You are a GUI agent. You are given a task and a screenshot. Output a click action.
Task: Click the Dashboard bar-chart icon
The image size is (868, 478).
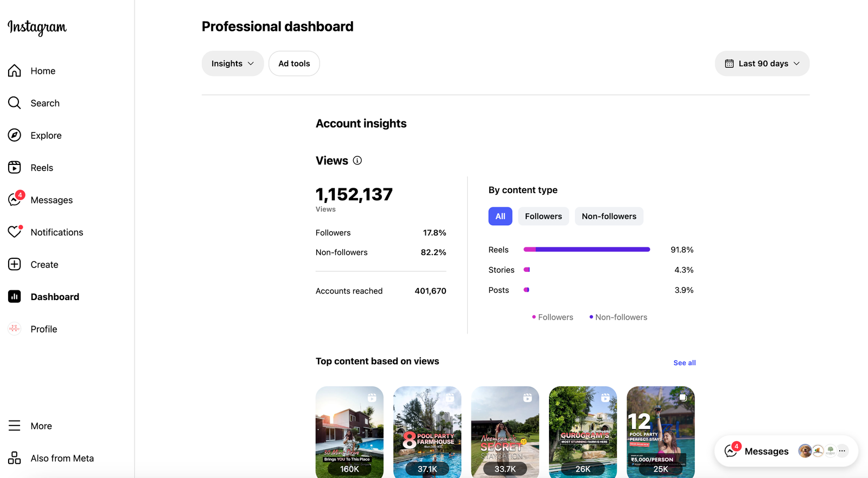click(x=15, y=296)
